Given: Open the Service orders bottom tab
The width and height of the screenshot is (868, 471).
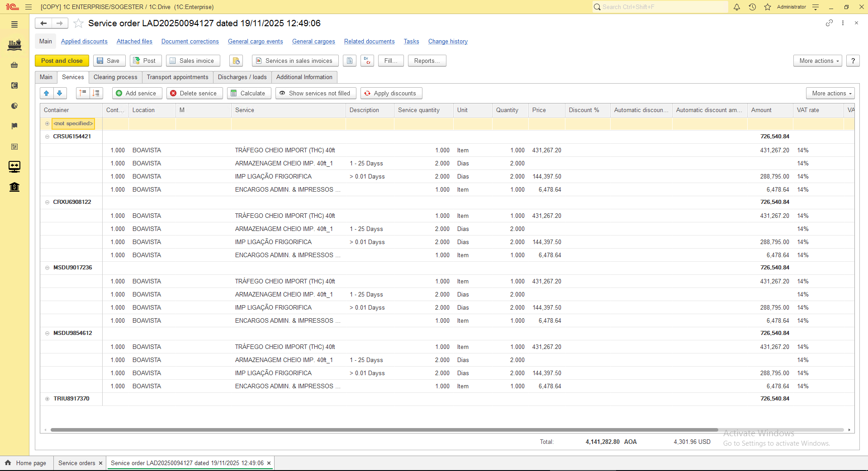Looking at the screenshot, I should click(x=77, y=463).
